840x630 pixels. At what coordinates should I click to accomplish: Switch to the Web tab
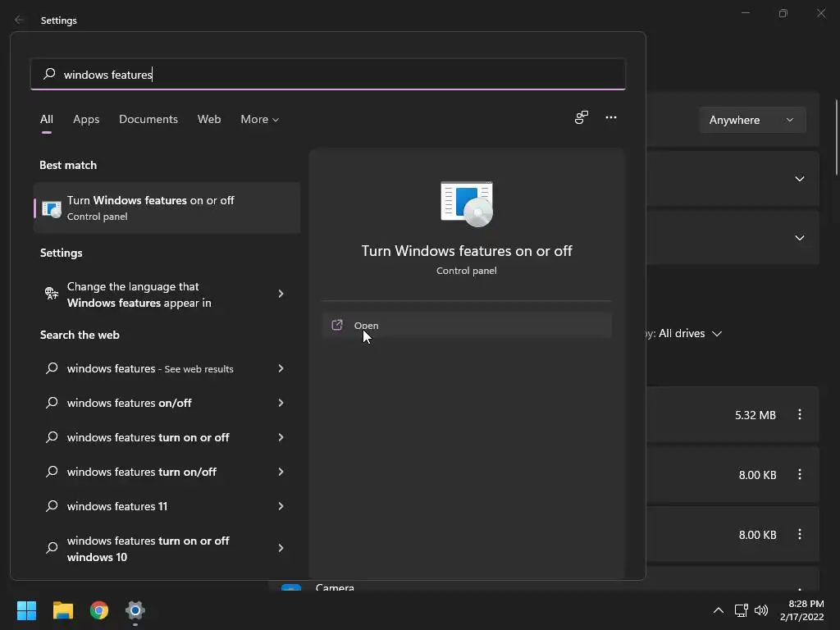coord(209,119)
